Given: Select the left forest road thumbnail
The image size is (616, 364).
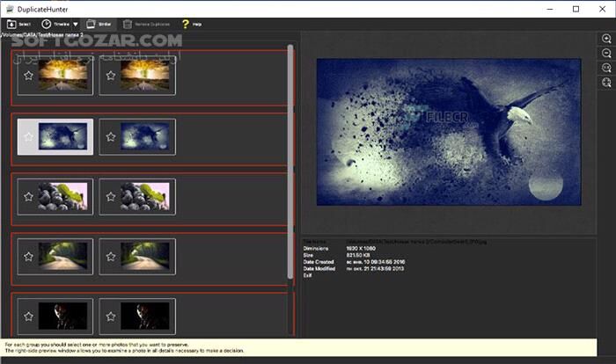Looking at the screenshot, I should 62,257.
